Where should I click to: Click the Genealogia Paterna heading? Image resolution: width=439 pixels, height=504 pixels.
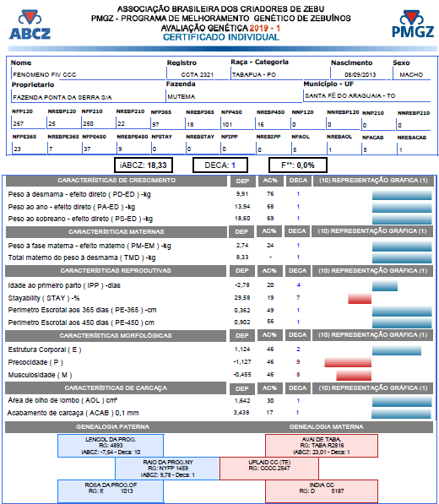[112, 427]
